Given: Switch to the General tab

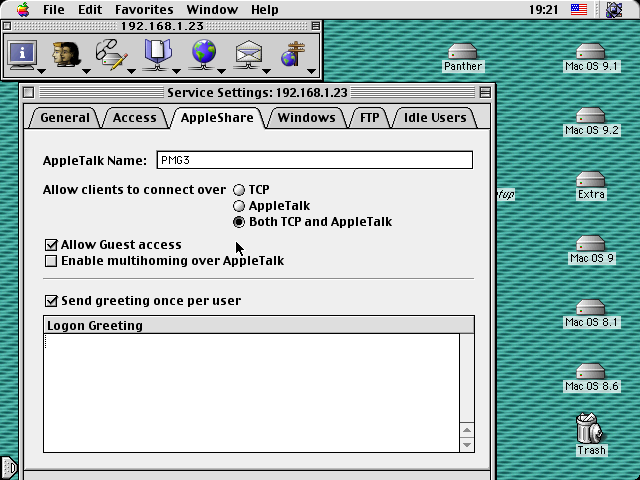Looking at the screenshot, I should [65, 118].
